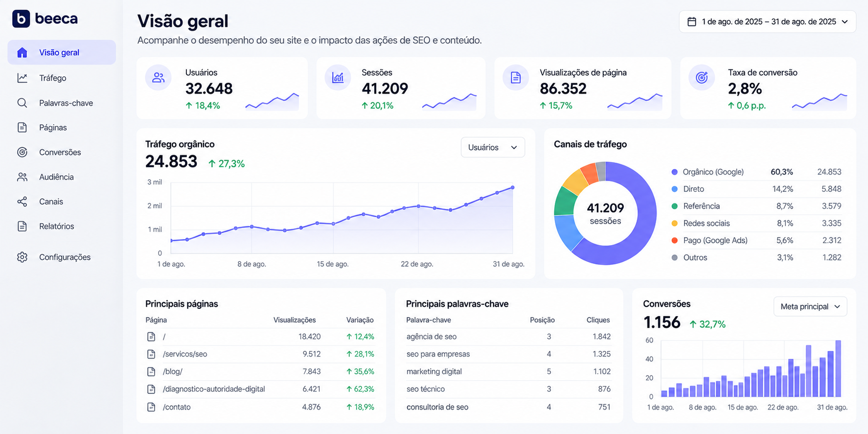Go to Palavras-chave in the sidebar

point(62,103)
